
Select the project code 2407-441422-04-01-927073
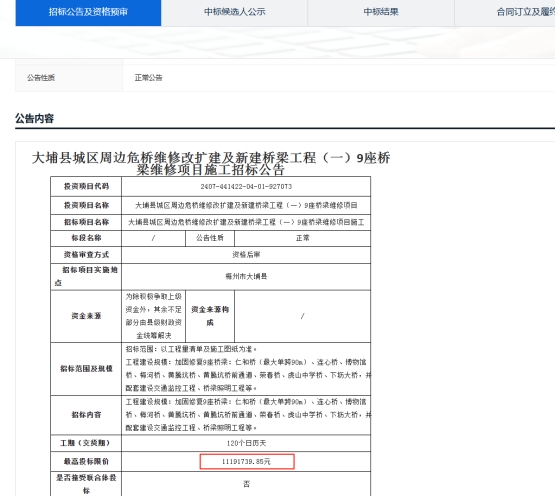(x=246, y=187)
